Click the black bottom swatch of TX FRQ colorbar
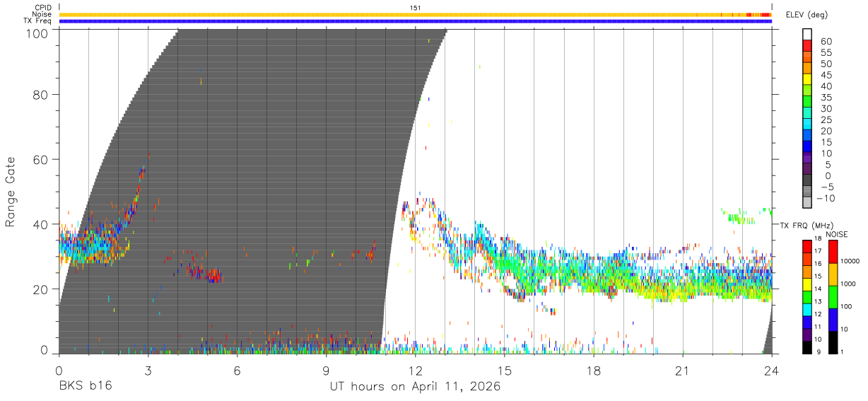Viewport: 868px width, 401px height. pyautogui.click(x=807, y=347)
